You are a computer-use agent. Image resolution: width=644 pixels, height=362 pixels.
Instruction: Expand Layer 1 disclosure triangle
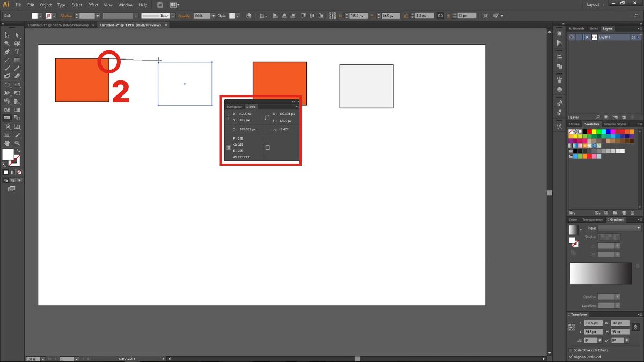click(587, 37)
